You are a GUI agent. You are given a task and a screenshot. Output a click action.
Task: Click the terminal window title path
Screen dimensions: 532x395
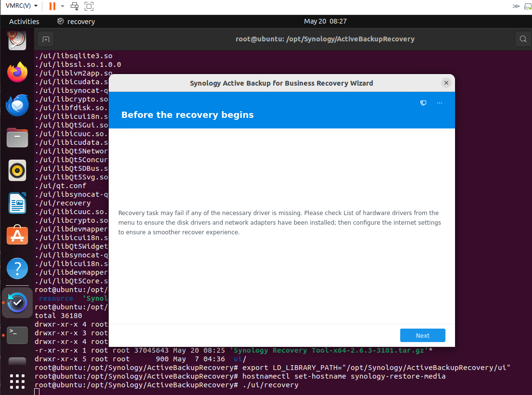(x=325, y=39)
